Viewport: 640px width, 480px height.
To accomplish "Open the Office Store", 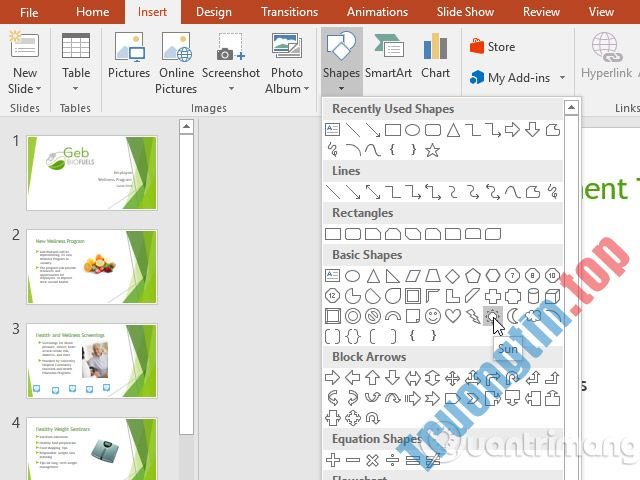I will (492, 47).
